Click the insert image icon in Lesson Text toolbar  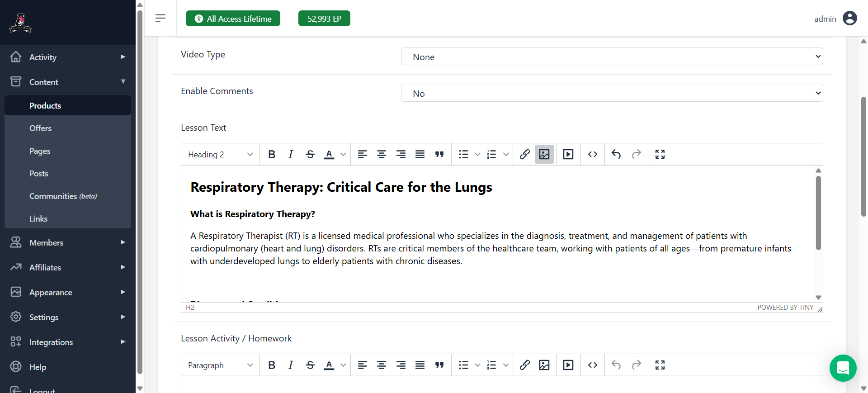(x=544, y=154)
